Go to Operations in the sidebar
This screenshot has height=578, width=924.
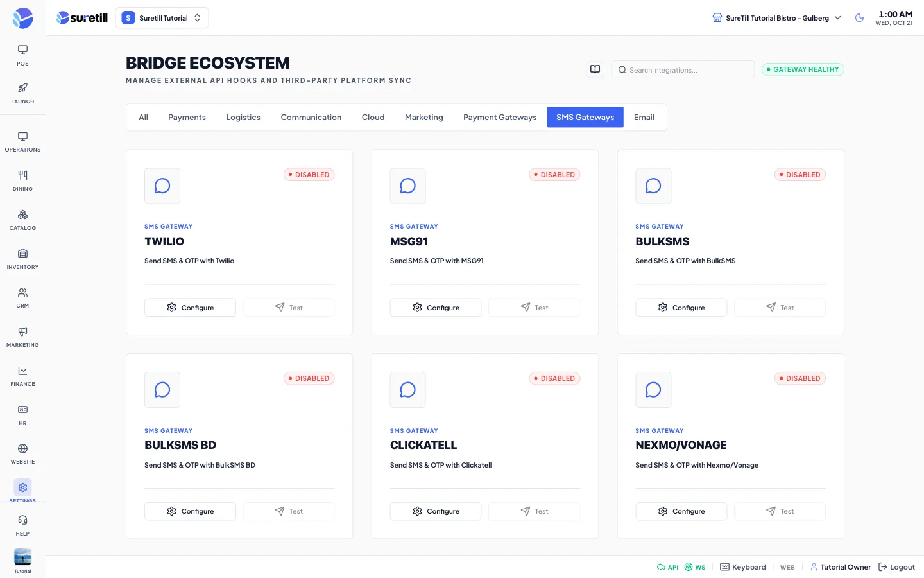22,142
